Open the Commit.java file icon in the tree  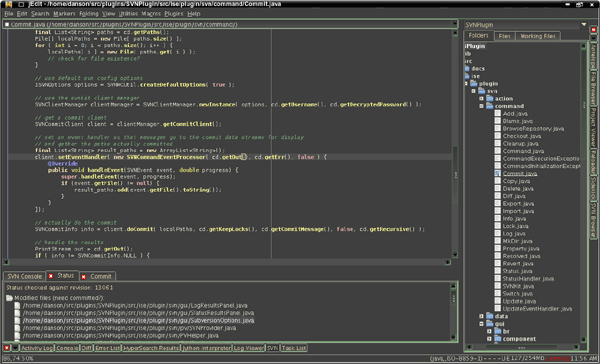click(497, 173)
